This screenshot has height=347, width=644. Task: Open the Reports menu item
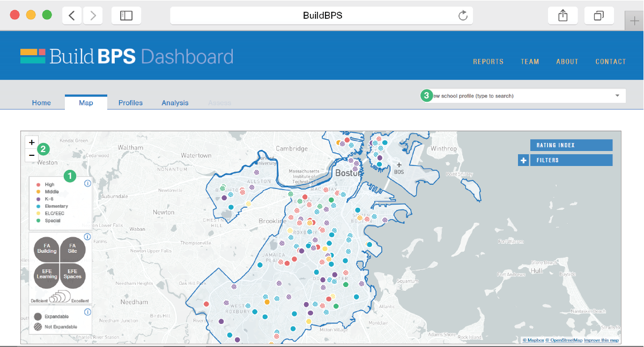pos(488,62)
